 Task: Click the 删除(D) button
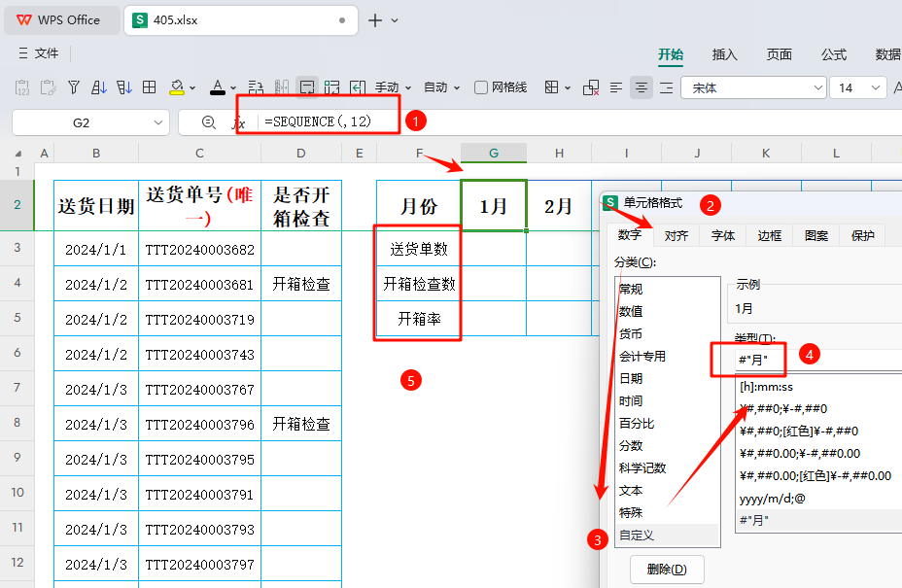pos(667,569)
